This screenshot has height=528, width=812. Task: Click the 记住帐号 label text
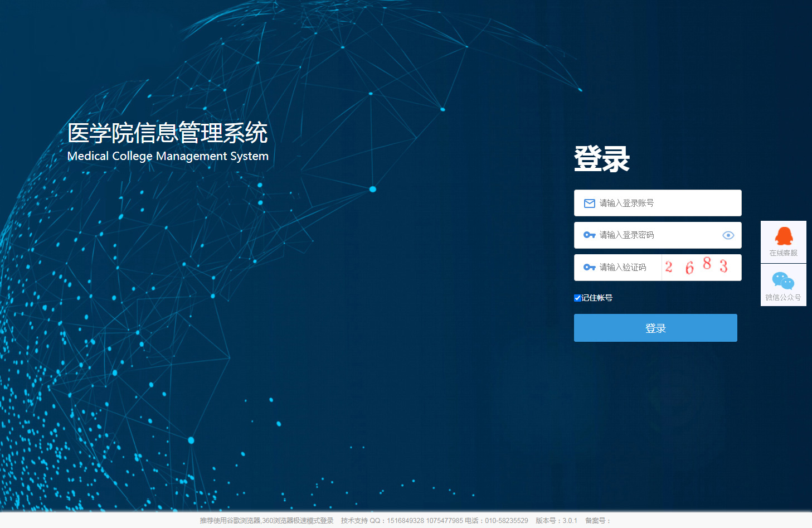click(x=597, y=298)
